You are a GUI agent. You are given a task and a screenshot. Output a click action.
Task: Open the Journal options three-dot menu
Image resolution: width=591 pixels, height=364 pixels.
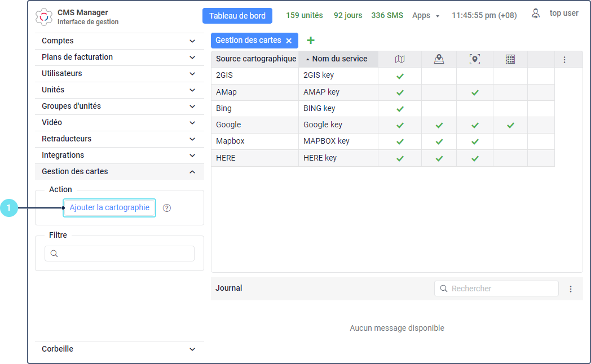click(x=571, y=289)
